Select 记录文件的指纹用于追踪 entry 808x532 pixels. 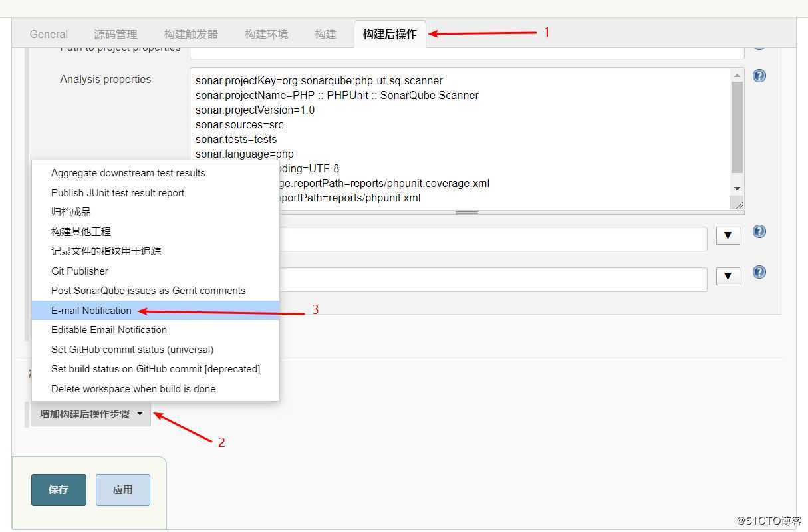click(x=156, y=251)
